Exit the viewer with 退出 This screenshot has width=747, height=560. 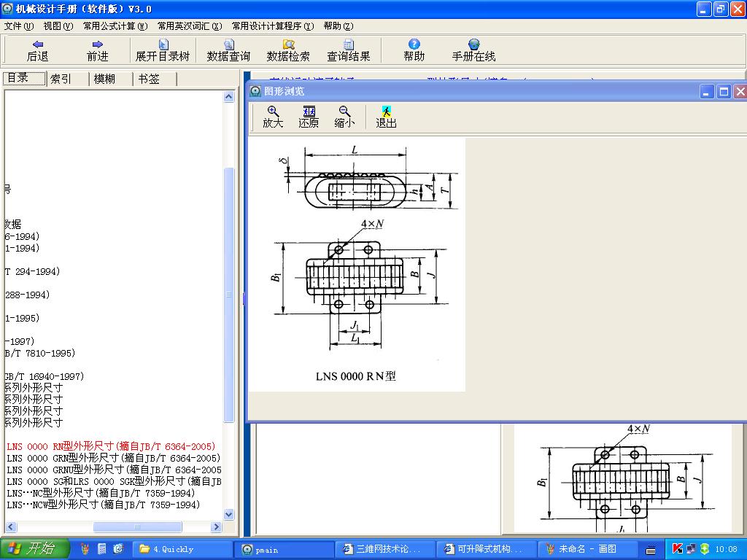[386, 117]
